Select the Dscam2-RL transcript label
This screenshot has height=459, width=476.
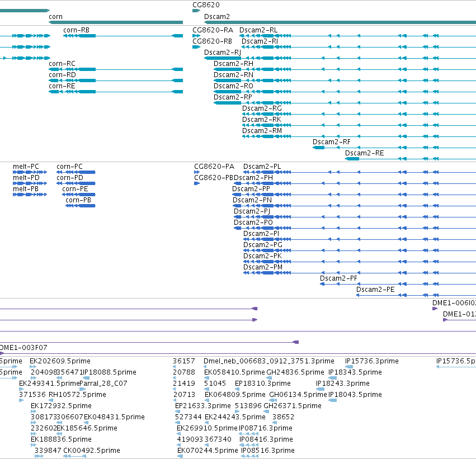(258, 30)
